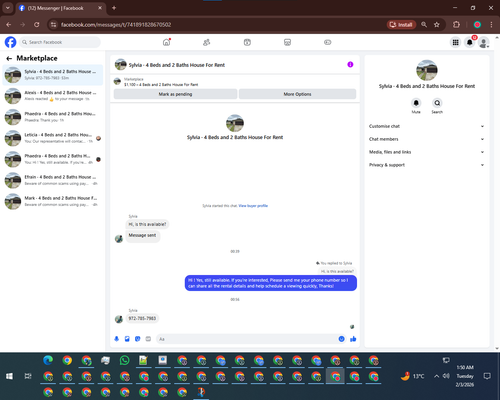The width and height of the screenshot is (500, 400).
Task: Go to Facebook Home tab
Action: point(166,42)
